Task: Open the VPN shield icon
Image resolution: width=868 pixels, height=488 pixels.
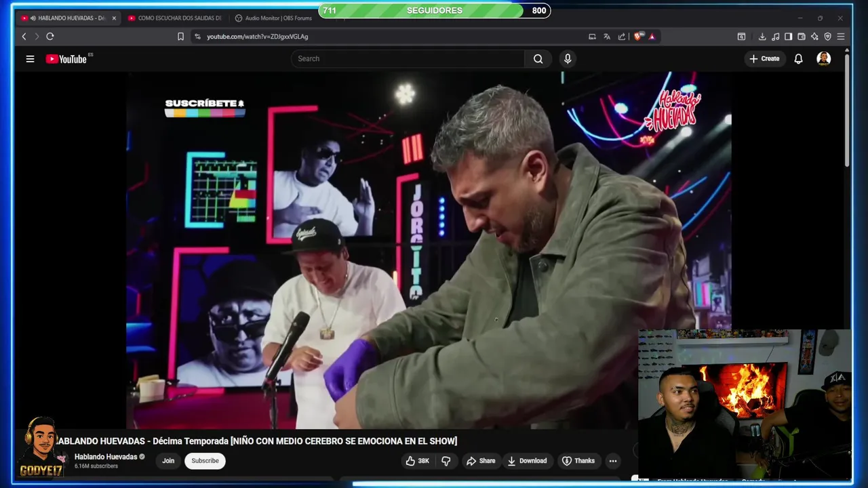Action: (x=827, y=37)
